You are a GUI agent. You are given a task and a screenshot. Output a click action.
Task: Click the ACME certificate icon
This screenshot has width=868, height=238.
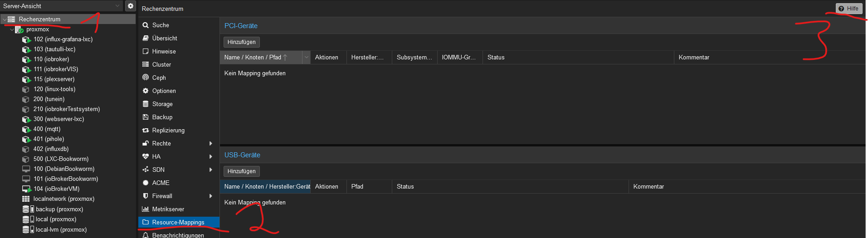(x=146, y=183)
